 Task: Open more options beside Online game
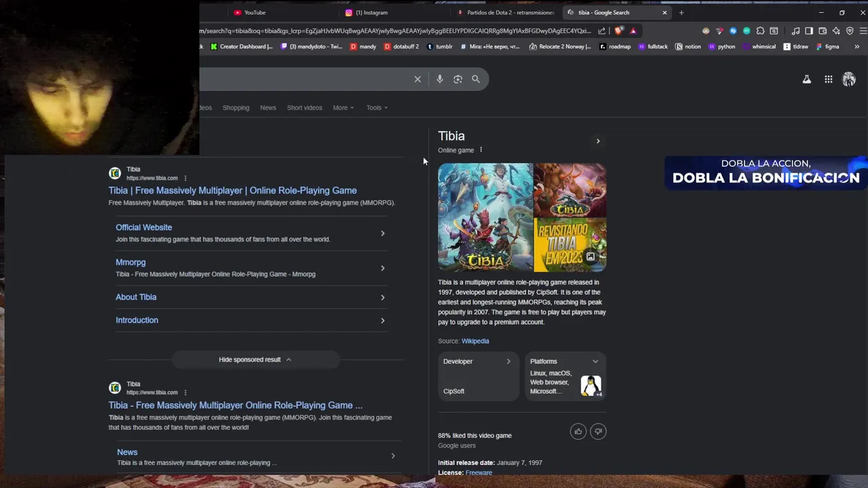pyautogui.click(x=481, y=150)
